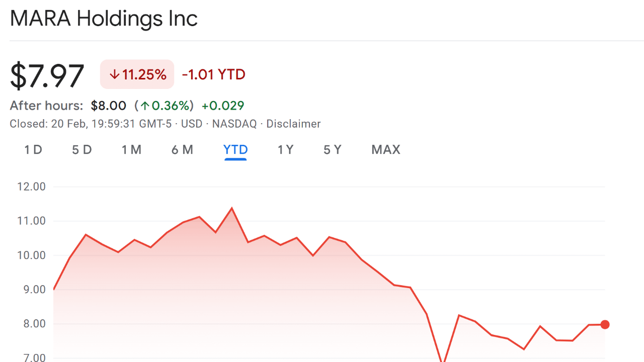
Task: Open the 6 M chart view
Action: pos(182,150)
